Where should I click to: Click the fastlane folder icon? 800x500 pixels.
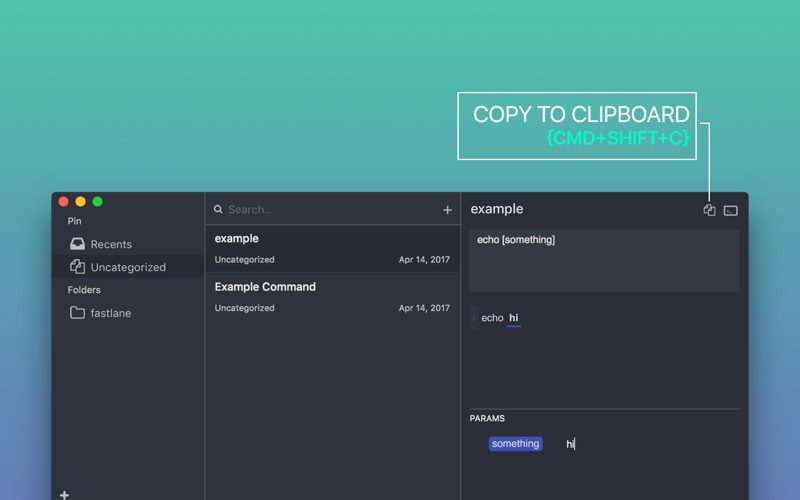point(78,312)
